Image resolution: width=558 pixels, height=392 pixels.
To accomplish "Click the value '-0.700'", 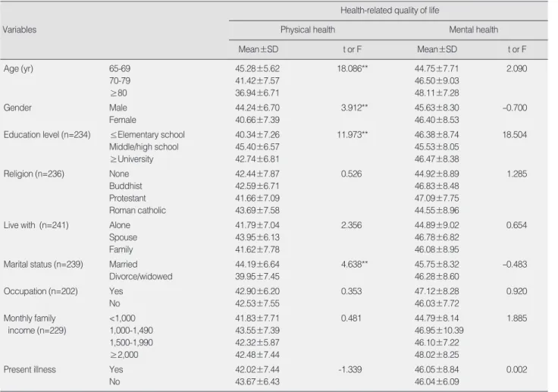I will tap(515, 108).
